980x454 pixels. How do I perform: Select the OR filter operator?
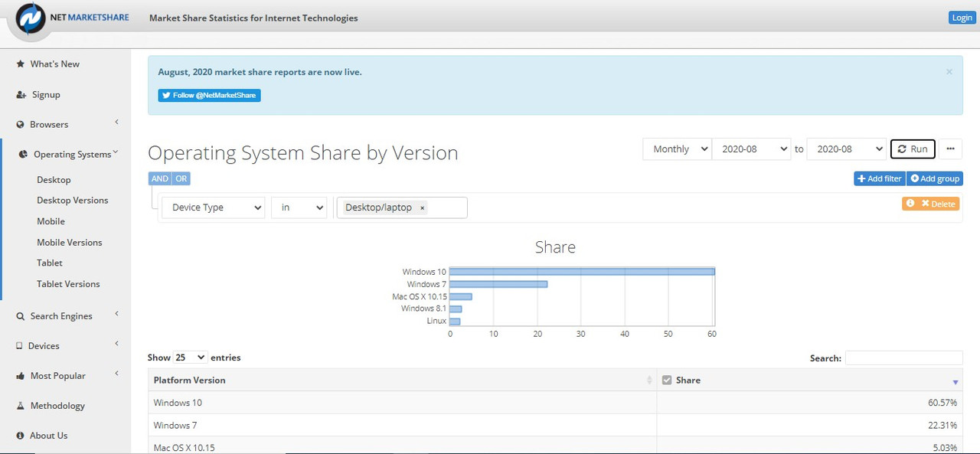click(181, 178)
